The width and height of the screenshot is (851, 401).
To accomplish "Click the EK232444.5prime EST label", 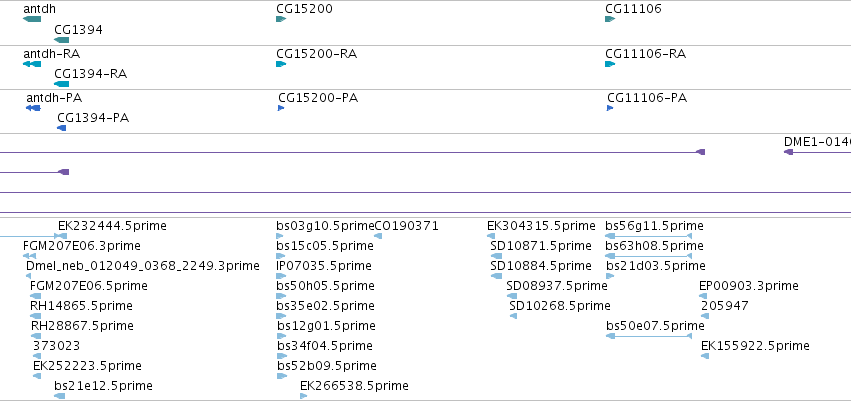I will click(112, 226).
